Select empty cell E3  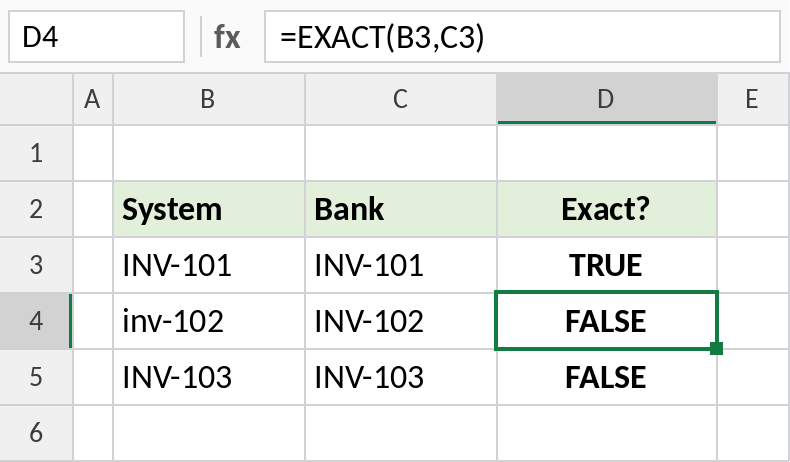point(753,265)
